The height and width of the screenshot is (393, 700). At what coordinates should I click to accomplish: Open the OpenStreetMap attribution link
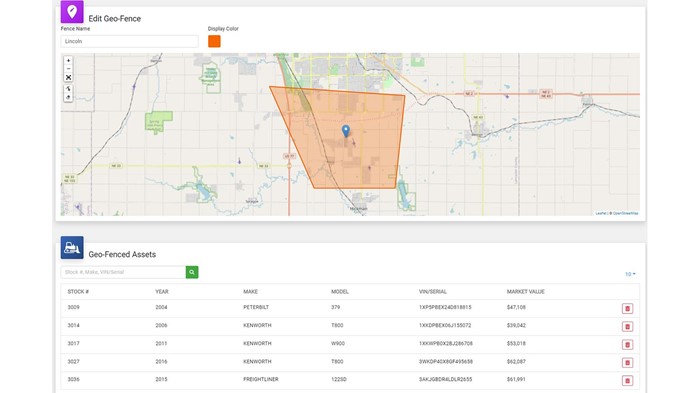pyautogui.click(x=625, y=213)
